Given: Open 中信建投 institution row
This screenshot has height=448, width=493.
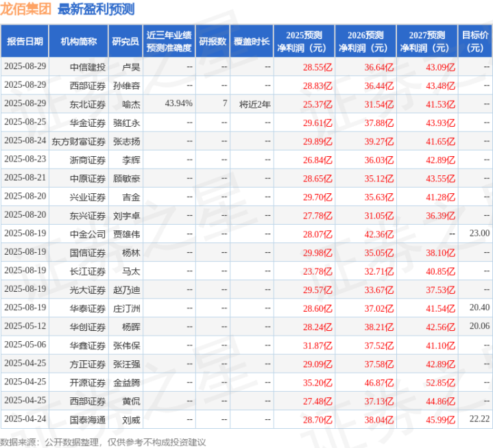Looking at the screenshot, I should 88,67.
